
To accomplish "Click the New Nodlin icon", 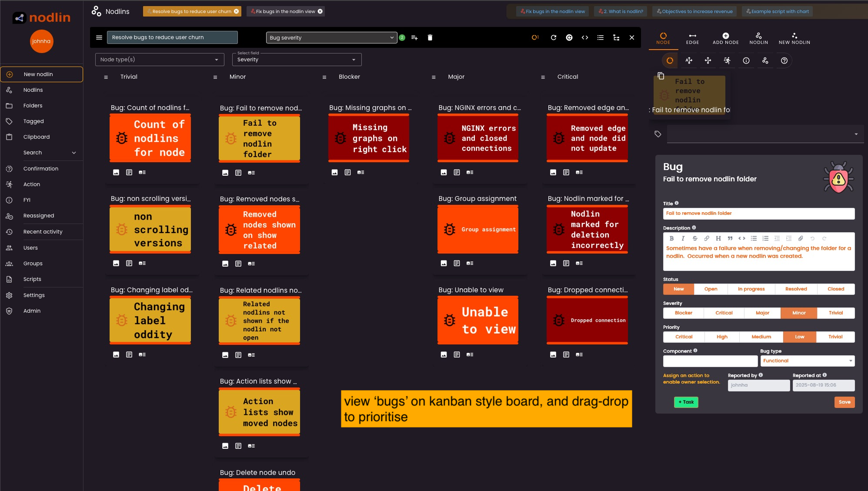I will [794, 36].
